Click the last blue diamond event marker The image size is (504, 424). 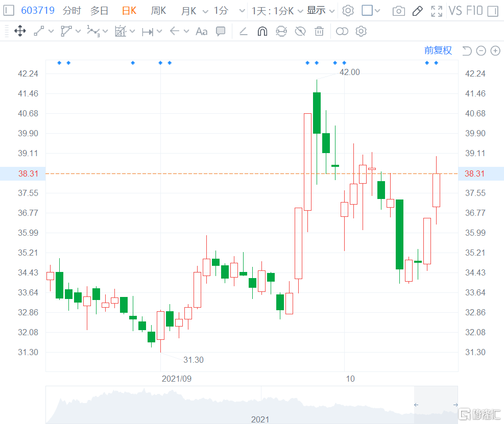pyautogui.click(x=436, y=63)
